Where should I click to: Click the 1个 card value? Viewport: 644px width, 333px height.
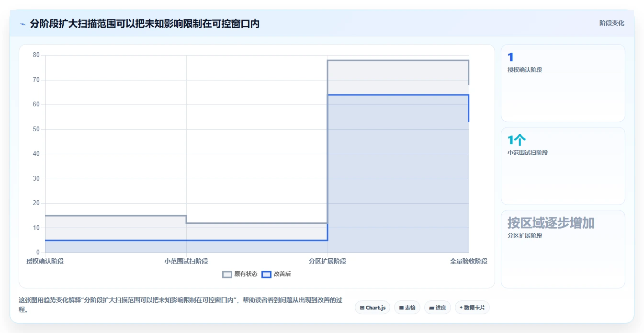(x=517, y=140)
